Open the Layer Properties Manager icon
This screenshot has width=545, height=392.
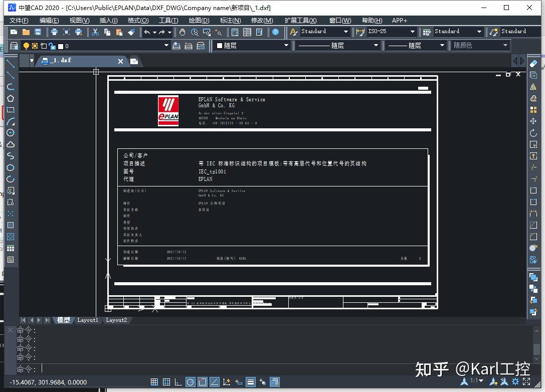(14, 45)
